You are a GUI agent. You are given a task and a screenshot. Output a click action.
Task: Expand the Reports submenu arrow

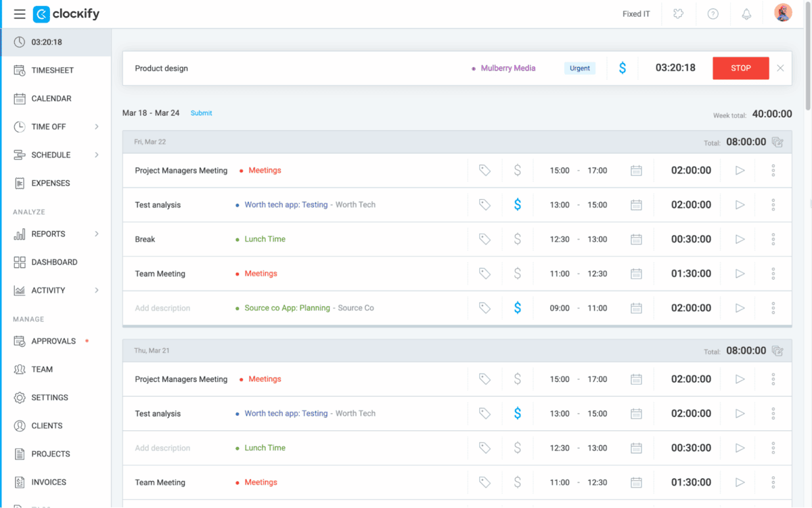[x=97, y=234]
